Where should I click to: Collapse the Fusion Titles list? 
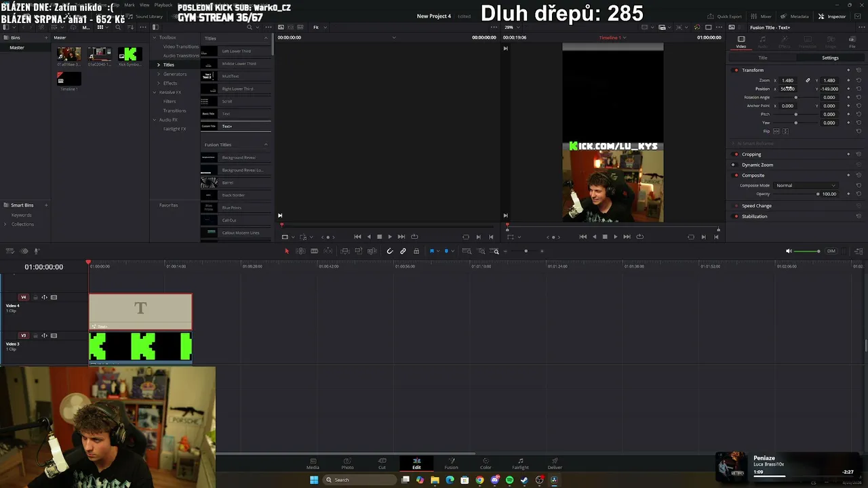point(265,144)
